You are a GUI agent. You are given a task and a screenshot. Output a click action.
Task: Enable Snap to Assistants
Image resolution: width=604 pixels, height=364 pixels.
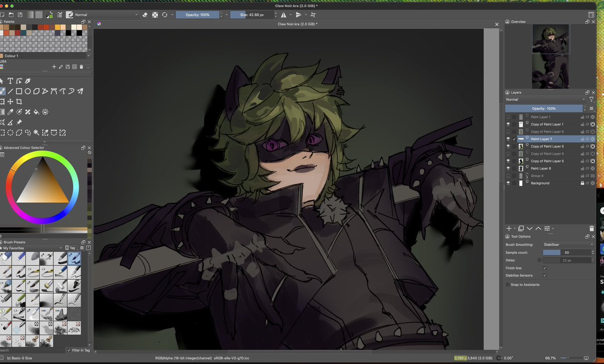point(507,284)
